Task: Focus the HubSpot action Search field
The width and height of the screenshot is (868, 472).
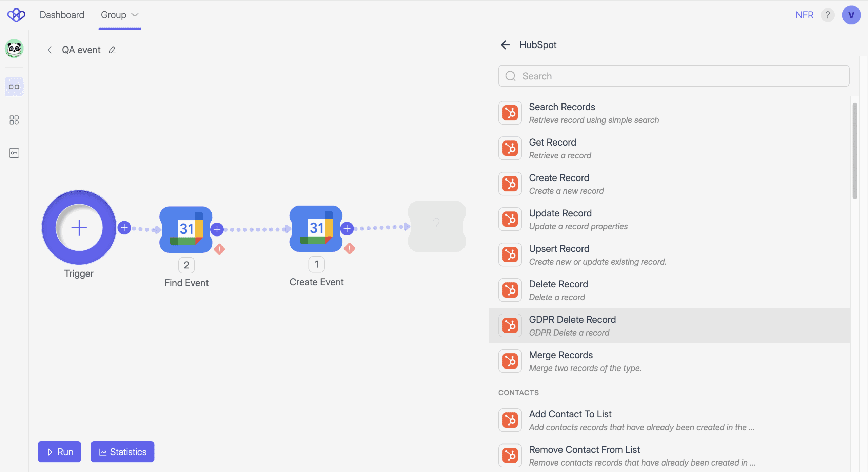Action: (x=674, y=76)
